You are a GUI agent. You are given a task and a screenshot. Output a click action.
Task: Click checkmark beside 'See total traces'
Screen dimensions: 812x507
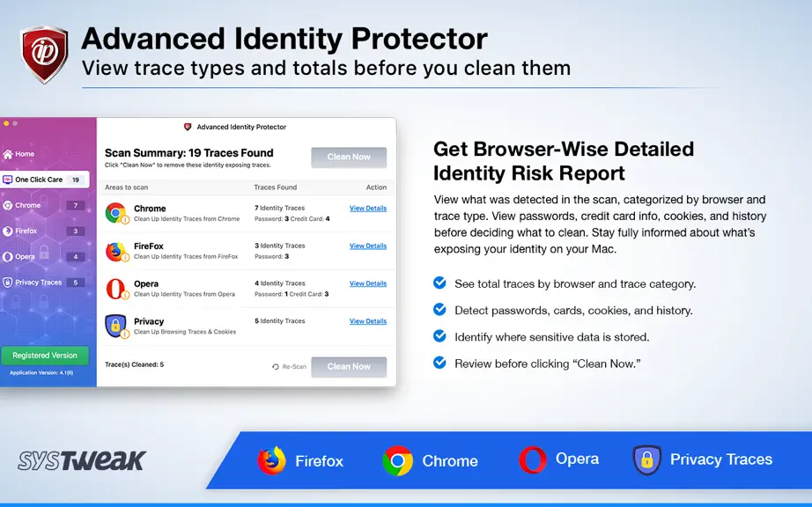point(439,283)
